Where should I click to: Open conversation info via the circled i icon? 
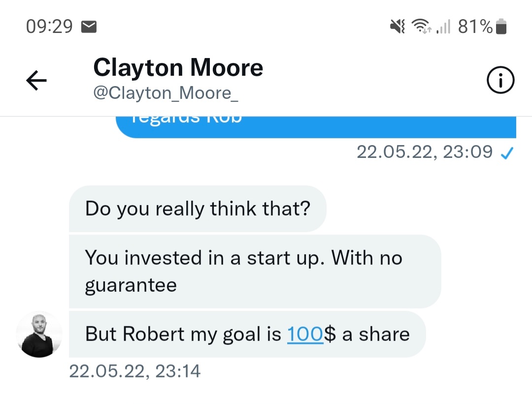pyautogui.click(x=500, y=81)
